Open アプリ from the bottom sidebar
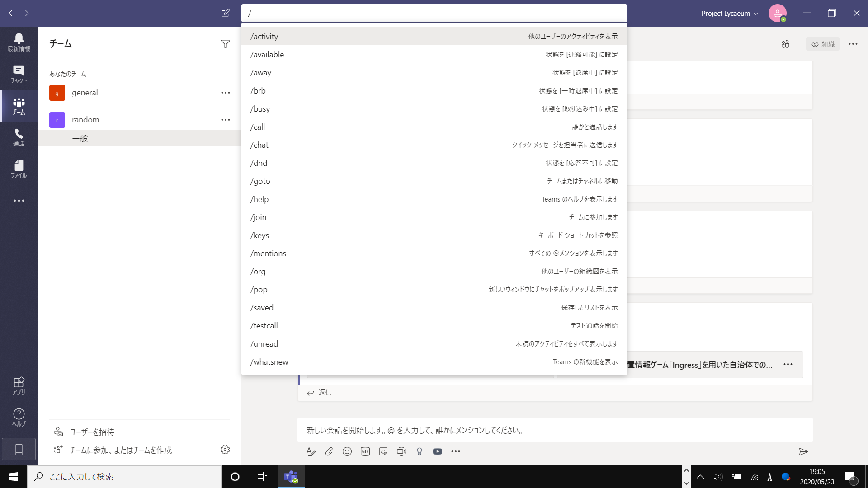868x488 pixels. tap(19, 385)
